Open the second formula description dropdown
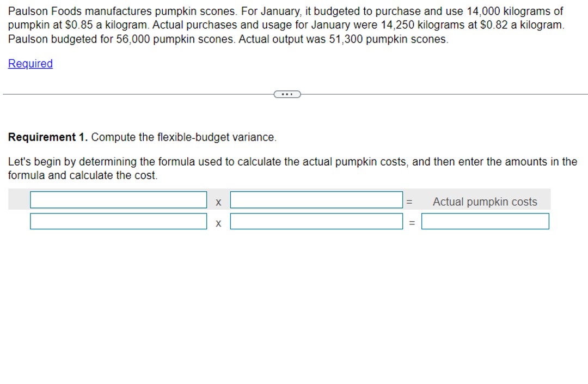 [x=118, y=221]
